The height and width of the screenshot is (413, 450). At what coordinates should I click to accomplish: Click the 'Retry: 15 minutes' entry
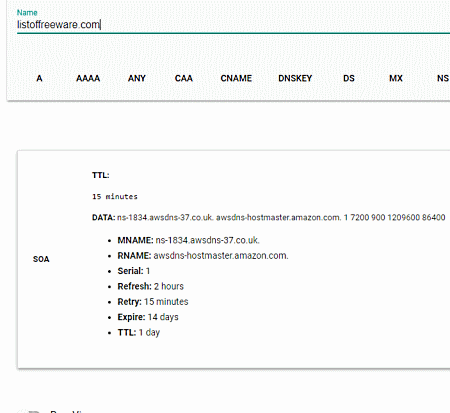[x=153, y=301]
